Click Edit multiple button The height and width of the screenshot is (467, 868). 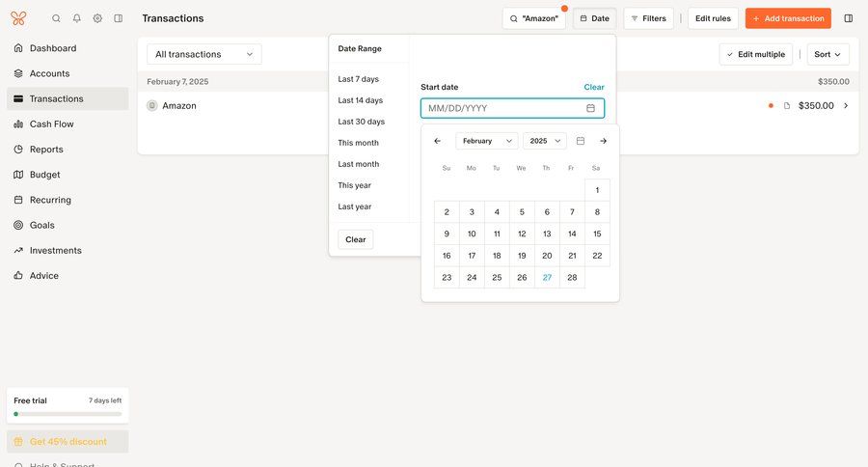click(755, 54)
